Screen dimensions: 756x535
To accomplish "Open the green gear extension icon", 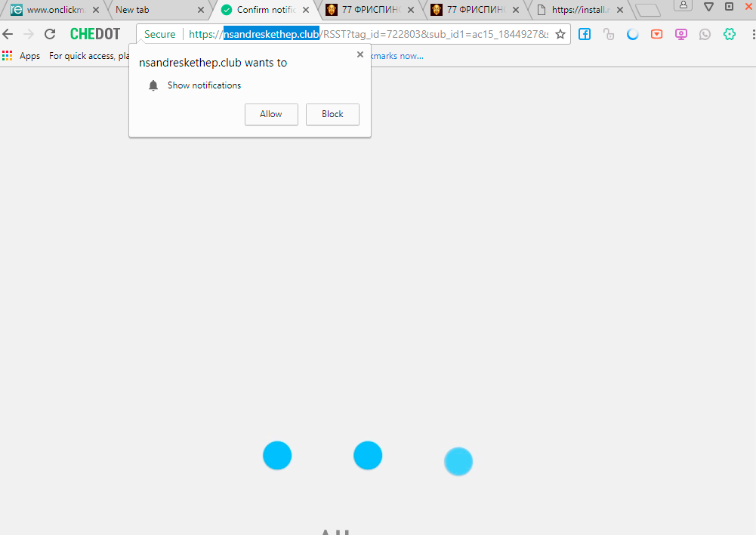I will [x=730, y=34].
